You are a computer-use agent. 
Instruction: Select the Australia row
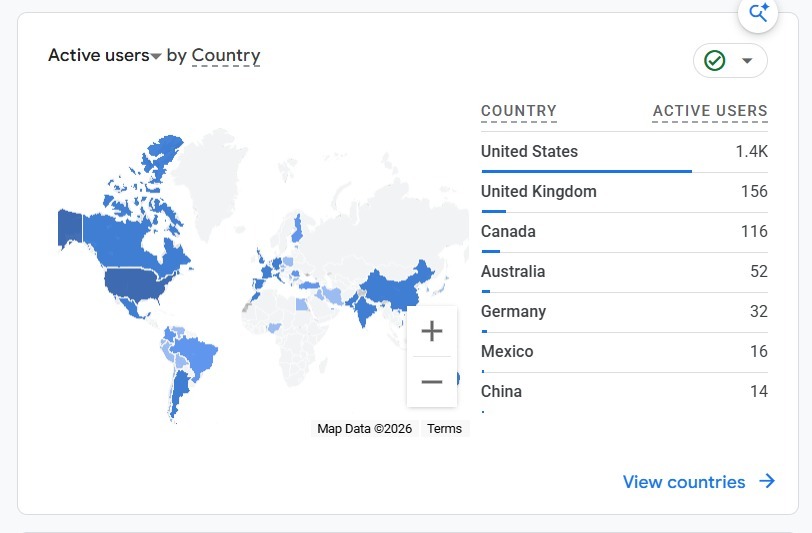625,272
